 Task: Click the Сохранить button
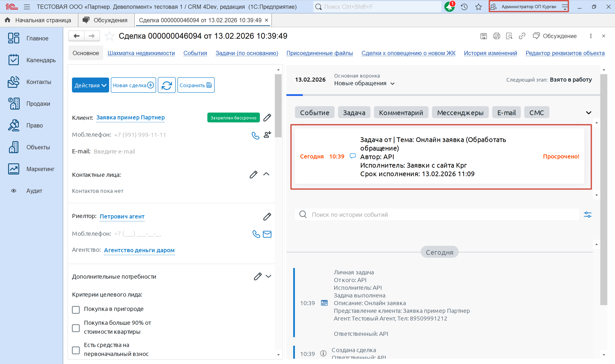point(196,85)
